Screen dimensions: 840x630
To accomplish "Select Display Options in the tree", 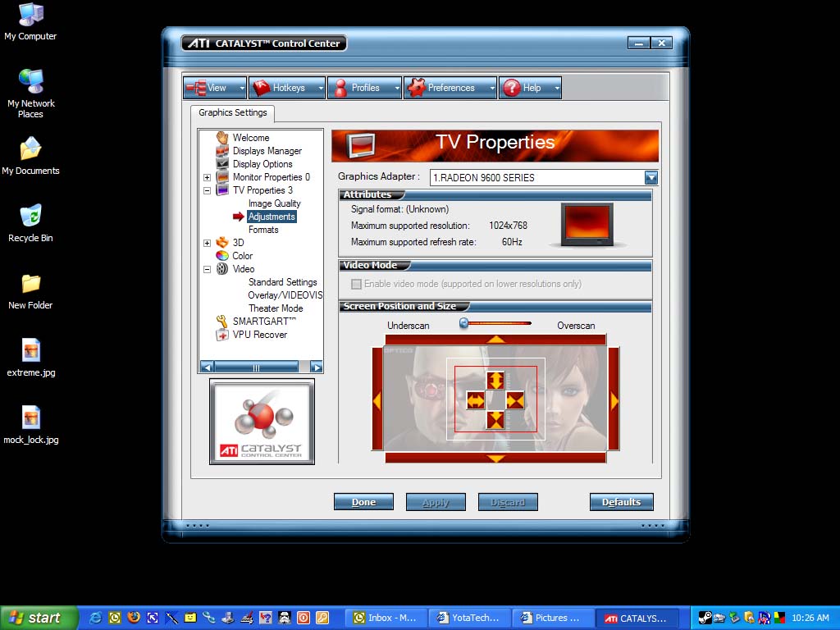I will [262, 164].
